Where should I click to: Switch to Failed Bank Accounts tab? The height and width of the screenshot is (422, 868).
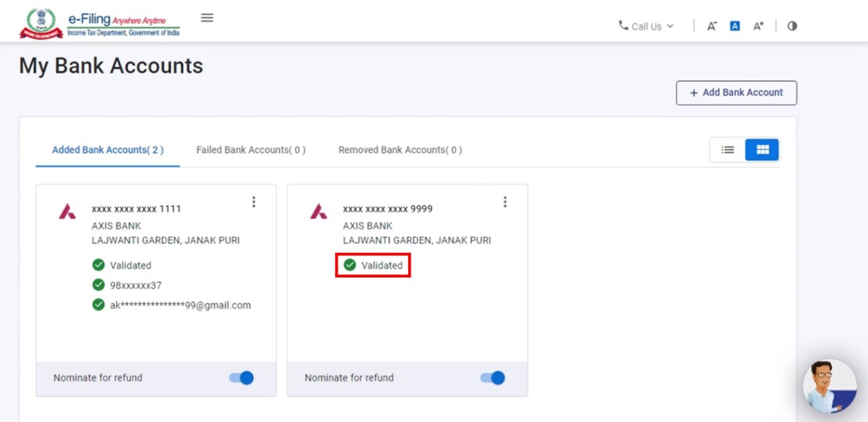[x=251, y=150]
